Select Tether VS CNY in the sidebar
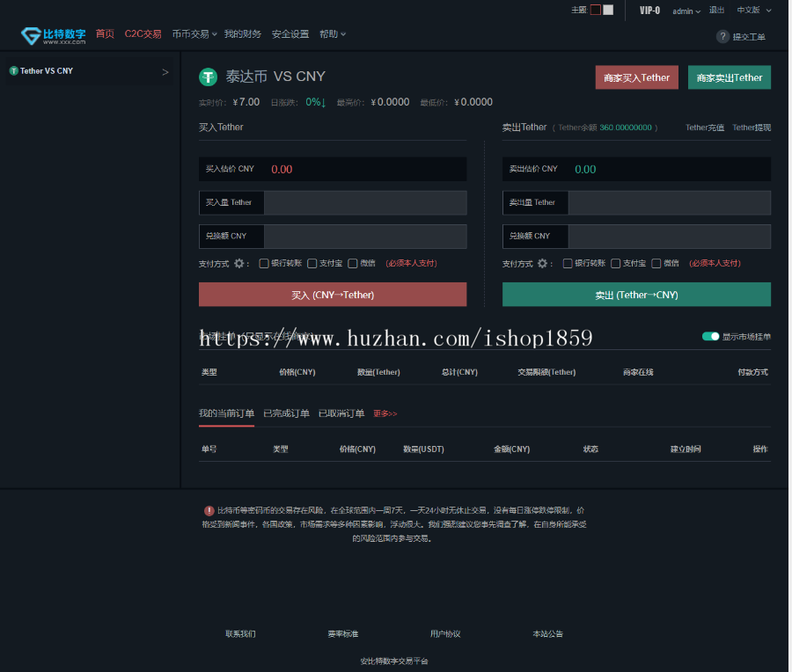Image resolution: width=792 pixels, height=672 pixels. (90, 71)
